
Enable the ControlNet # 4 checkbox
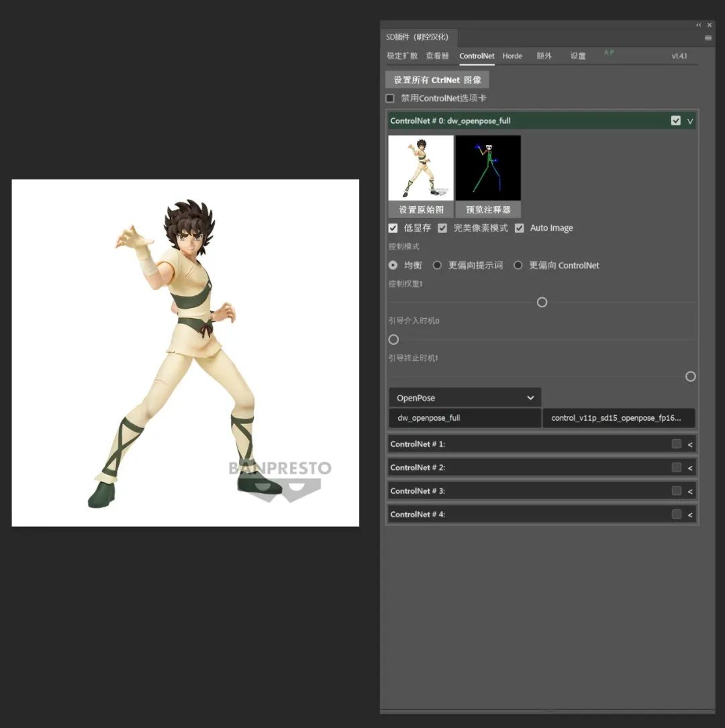676,514
